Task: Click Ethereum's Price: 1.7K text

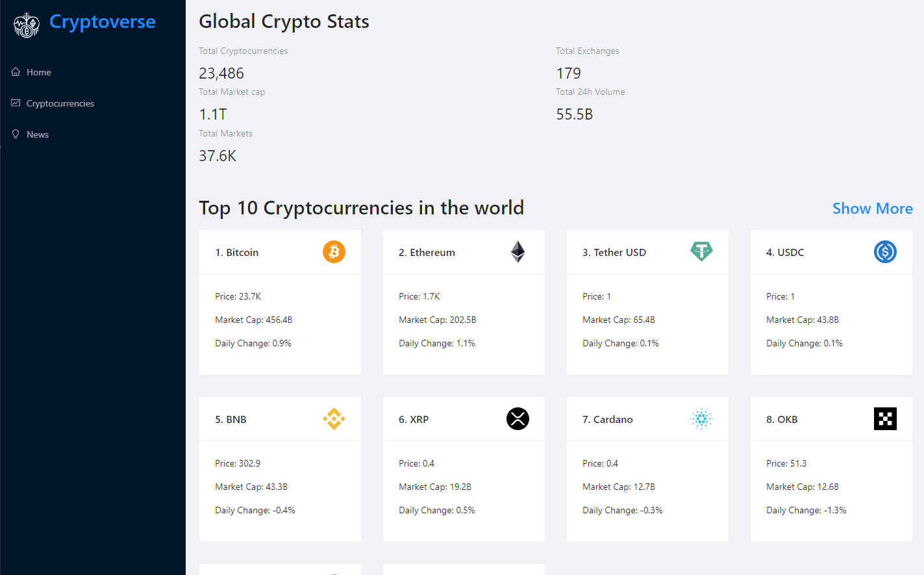Action: (419, 296)
